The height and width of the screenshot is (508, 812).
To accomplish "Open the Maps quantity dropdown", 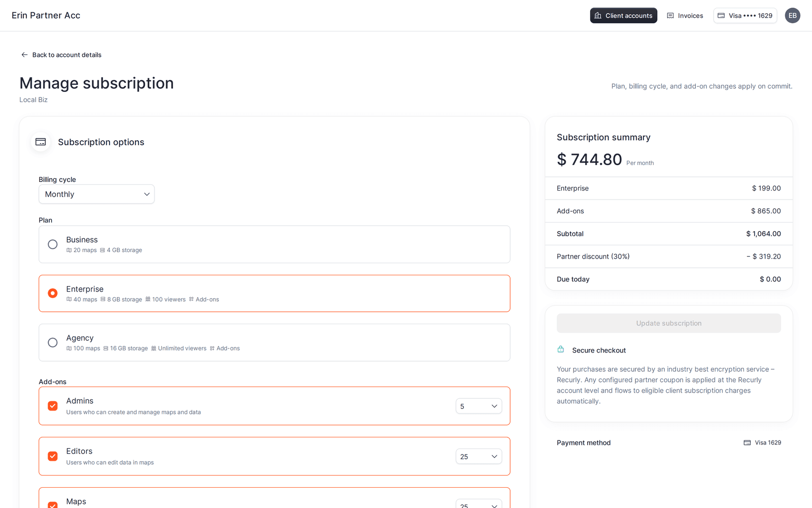I will tap(479, 503).
